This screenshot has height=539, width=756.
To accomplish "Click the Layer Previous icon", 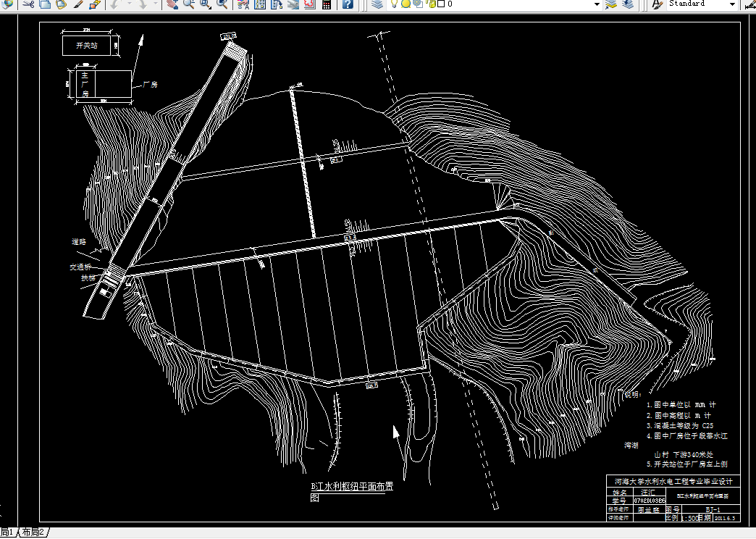I will coord(627,4).
